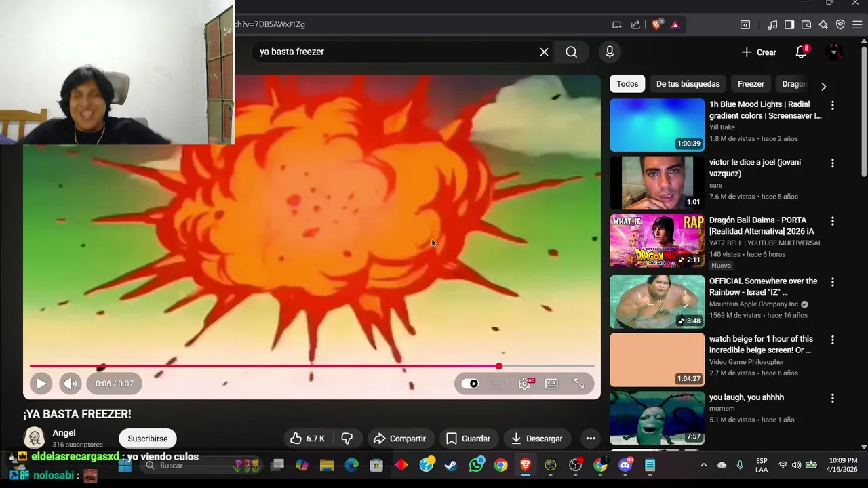
Task: Open 'watch beige for 1 hour' video title
Action: pyautogui.click(x=761, y=344)
